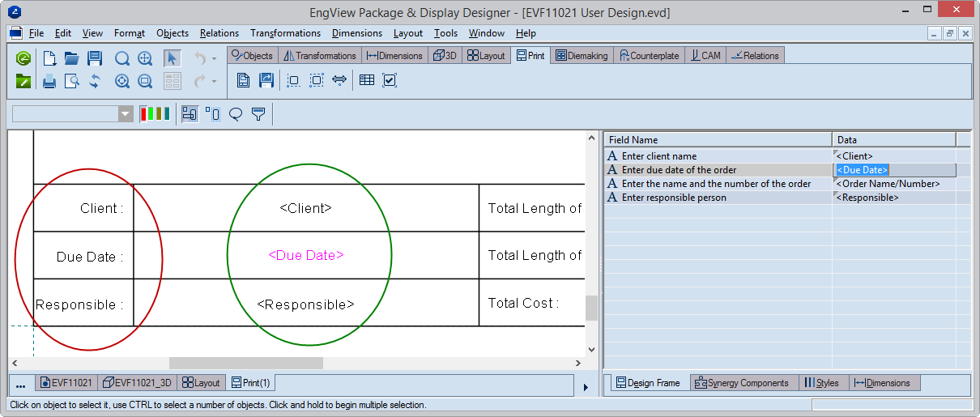Screen dimensions: 980x417
Task: Open the Transformations menu
Action: pyautogui.click(x=286, y=33)
